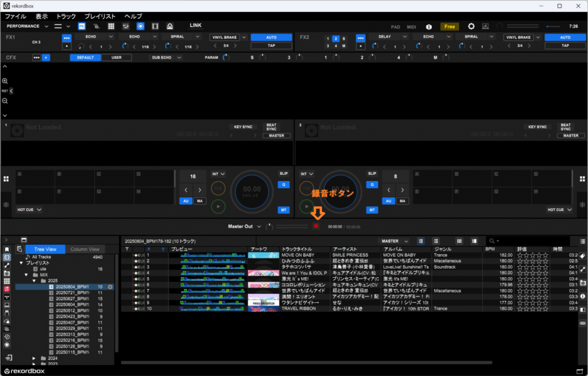
Task: Open the collection list icon in sidebar
Action: point(7,258)
